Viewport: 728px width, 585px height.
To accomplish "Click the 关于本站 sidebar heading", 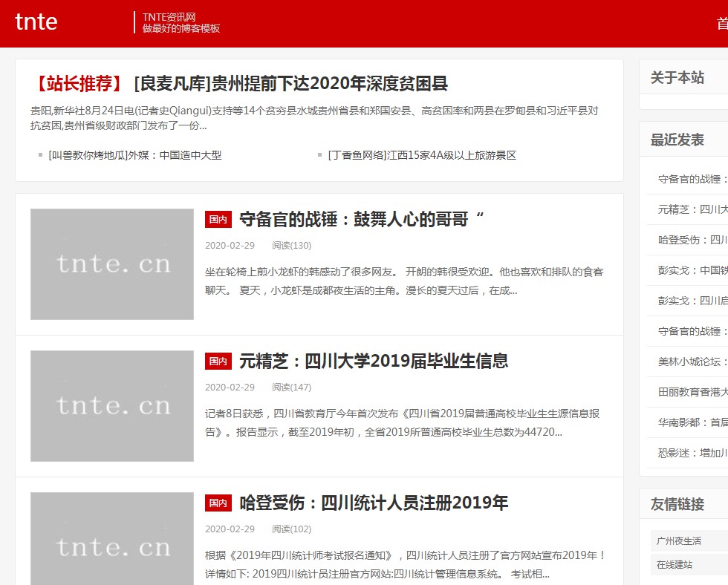I will pyautogui.click(x=677, y=77).
